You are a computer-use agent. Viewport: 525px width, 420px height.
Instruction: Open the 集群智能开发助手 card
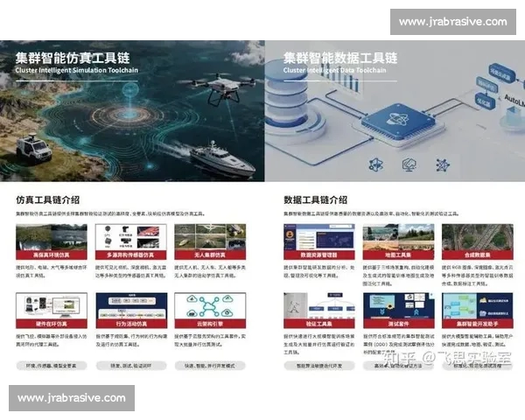click(478, 311)
